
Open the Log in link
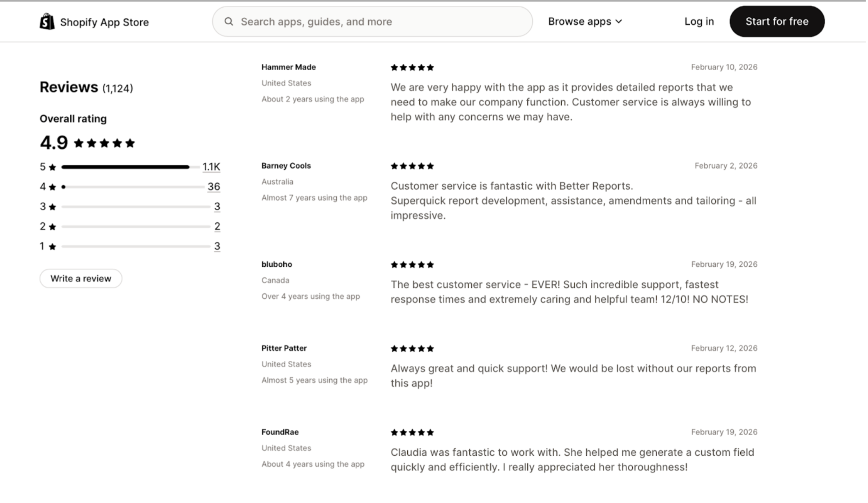699,21
